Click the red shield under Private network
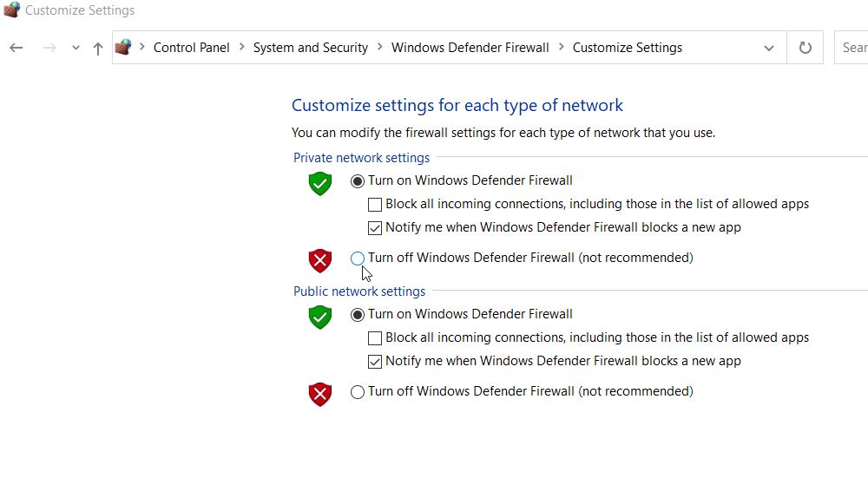This screenshot has width=868, height=478. point(320,260)
